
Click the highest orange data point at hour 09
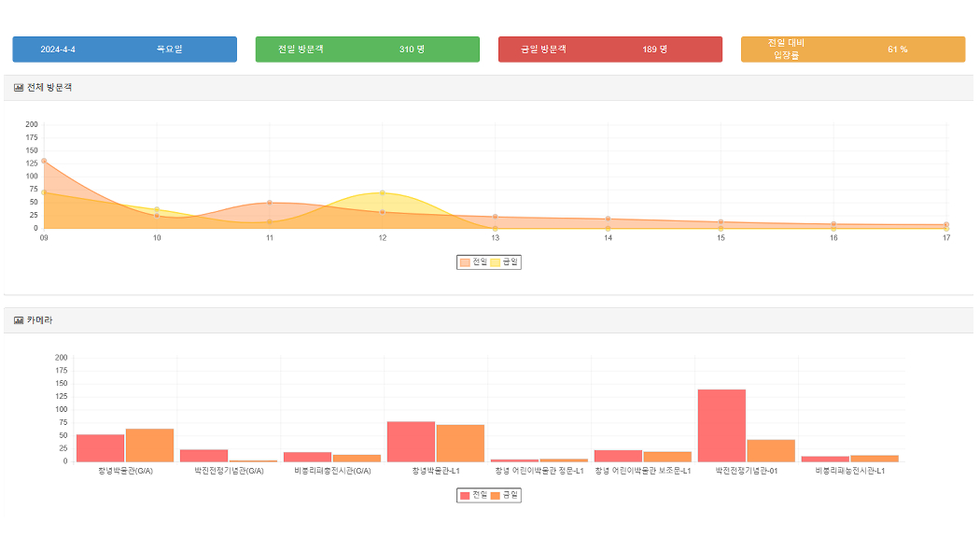(44, 161)
